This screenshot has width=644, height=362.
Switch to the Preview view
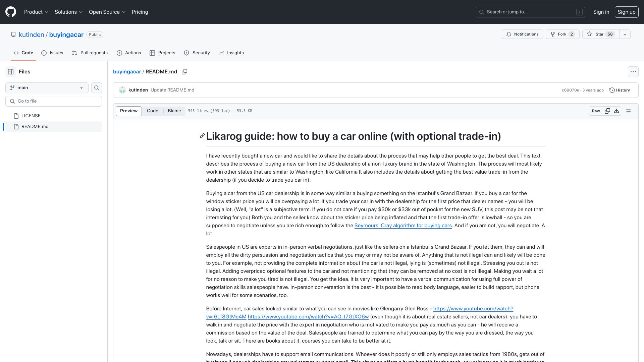click(129, 111)
